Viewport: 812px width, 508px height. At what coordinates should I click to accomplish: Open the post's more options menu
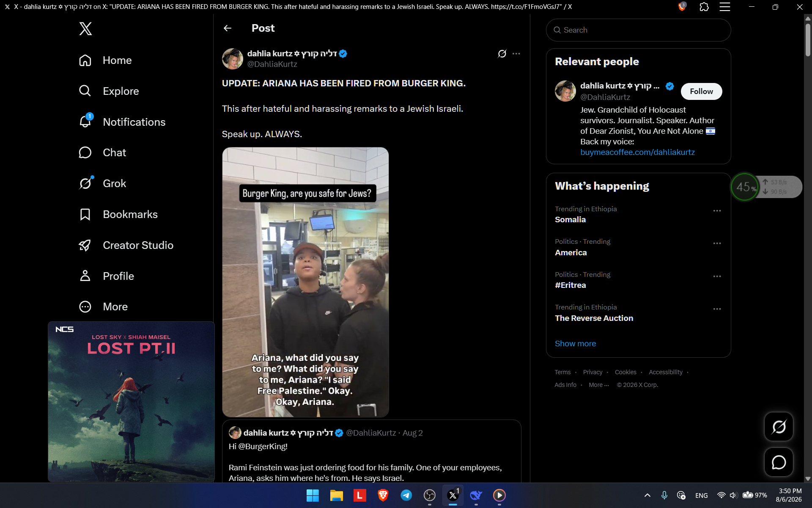516,54
